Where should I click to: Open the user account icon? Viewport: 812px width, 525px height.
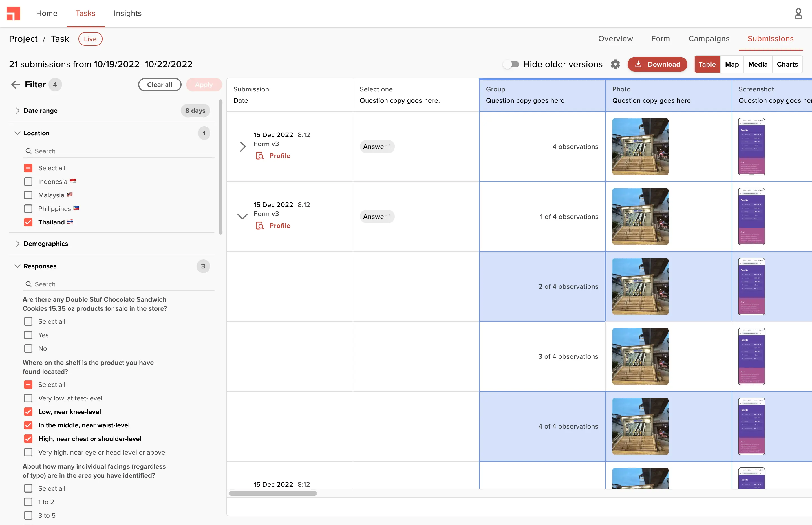(798, 13)
